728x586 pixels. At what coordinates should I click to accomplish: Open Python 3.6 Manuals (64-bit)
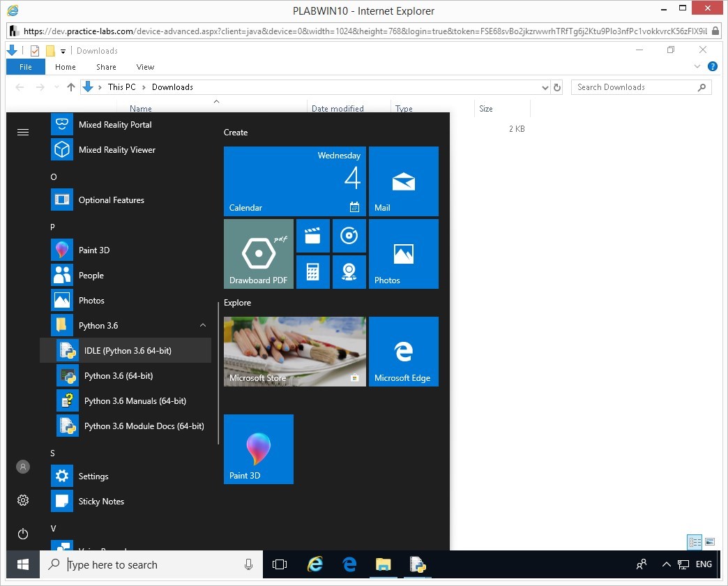click(135, 401)
